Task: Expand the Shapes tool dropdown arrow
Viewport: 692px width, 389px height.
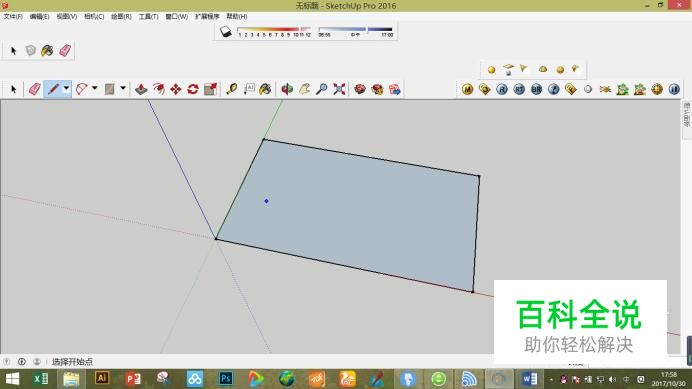Action: pos(123,89)
